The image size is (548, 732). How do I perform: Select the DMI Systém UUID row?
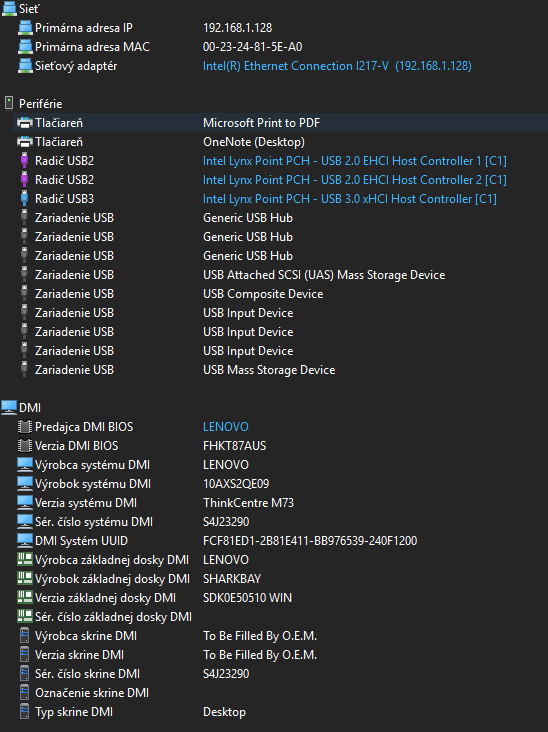point(274,541)
